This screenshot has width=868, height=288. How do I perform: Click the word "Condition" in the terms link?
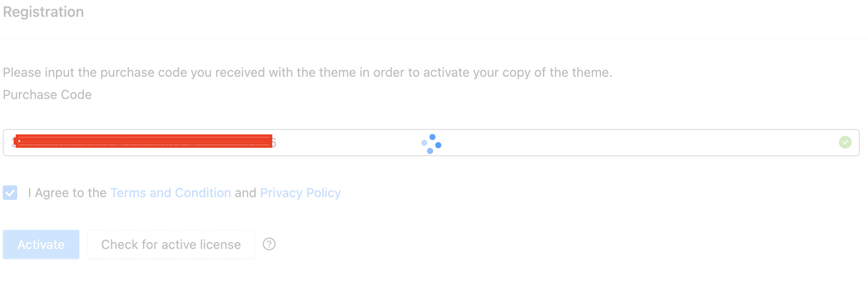pyautogui.click(x=203, y=193)
